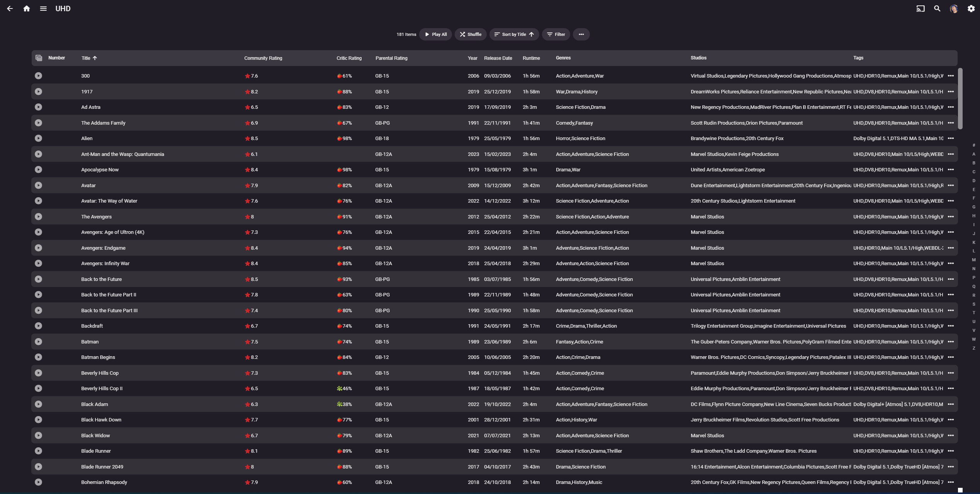Click the back arrow to leave UHD library
Screen dimensions: 980x494
click(x=10, y=8)
